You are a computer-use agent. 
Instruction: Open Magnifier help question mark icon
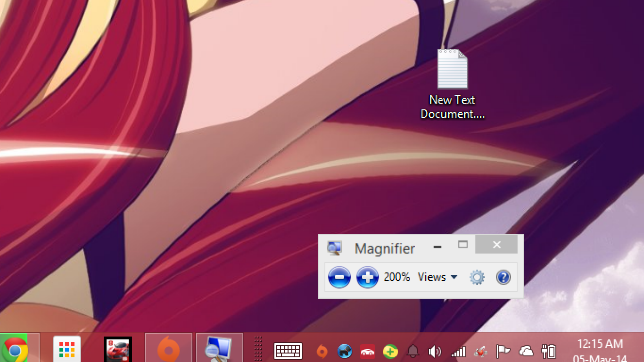tap(504, 277)
